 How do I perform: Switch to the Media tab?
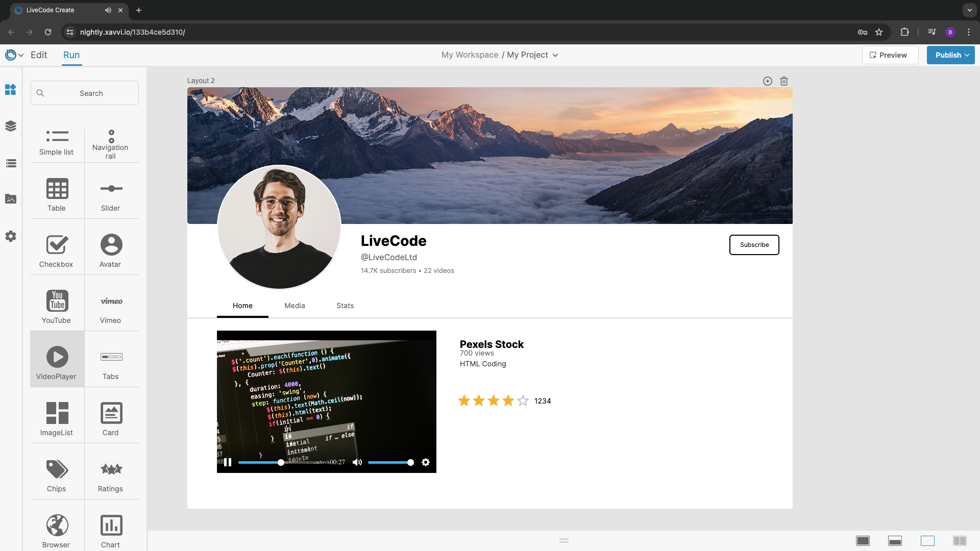295,306
